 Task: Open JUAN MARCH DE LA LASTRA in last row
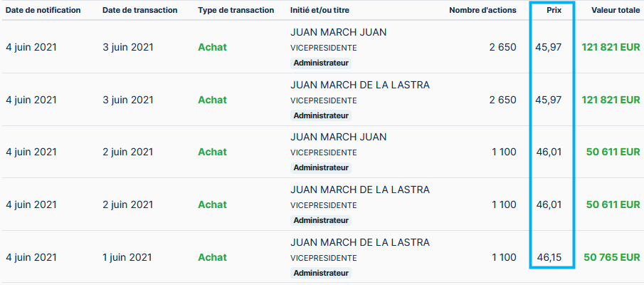(x=360, y=242)
